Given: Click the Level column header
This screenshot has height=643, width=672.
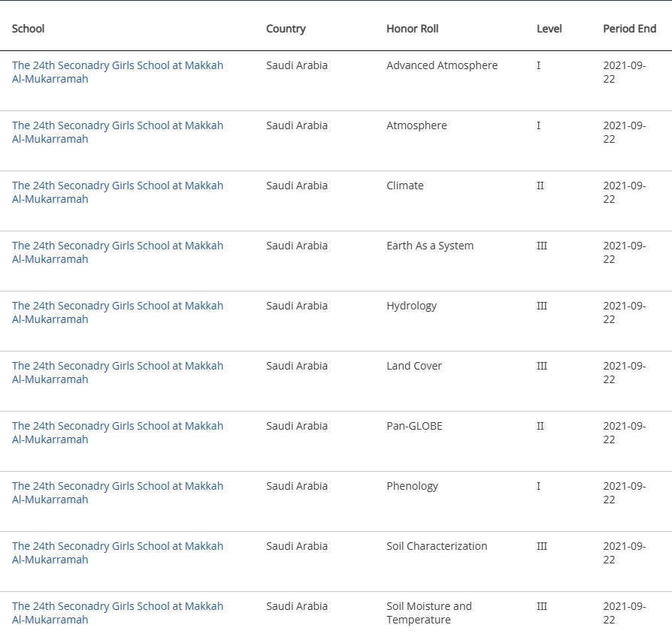Looking at the screenshot, I should tap(549, 29).
